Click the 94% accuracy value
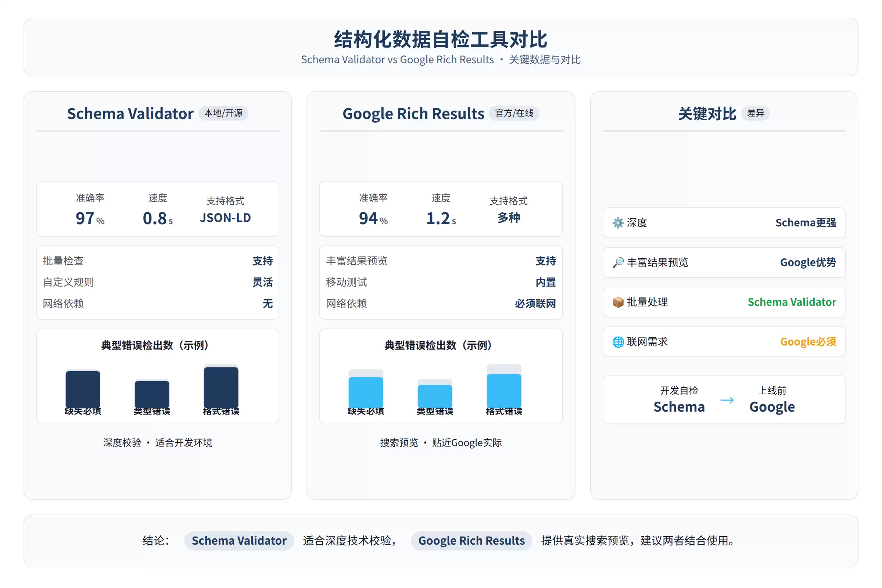 tap(373, 218)
